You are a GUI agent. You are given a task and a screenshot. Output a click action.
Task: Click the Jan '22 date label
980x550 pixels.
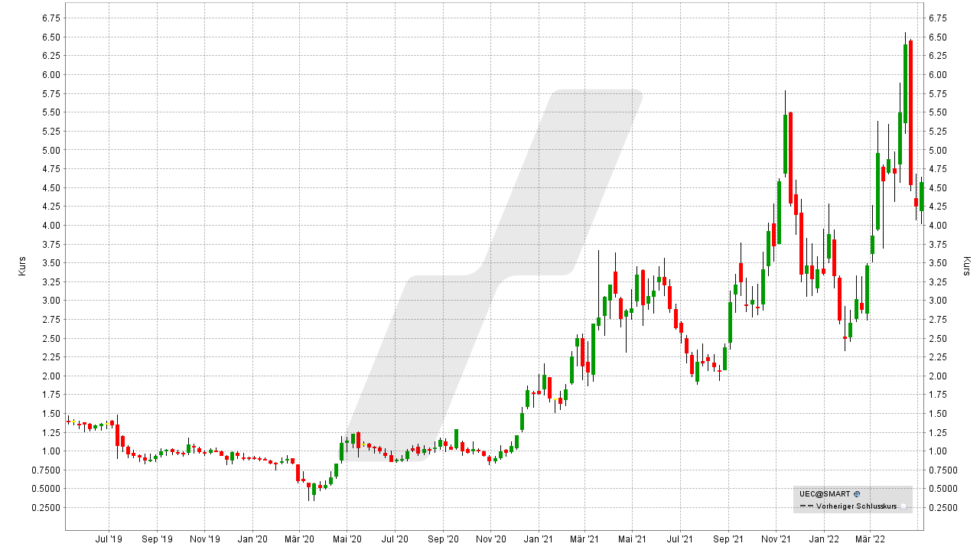click(824, 539)
